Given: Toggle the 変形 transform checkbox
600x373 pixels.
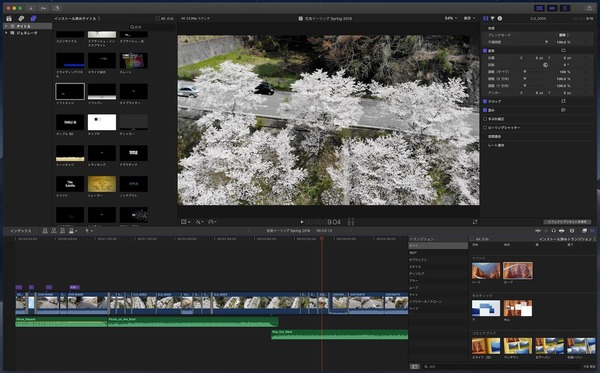Looking at the screenshot, I should tap(485, 50).
